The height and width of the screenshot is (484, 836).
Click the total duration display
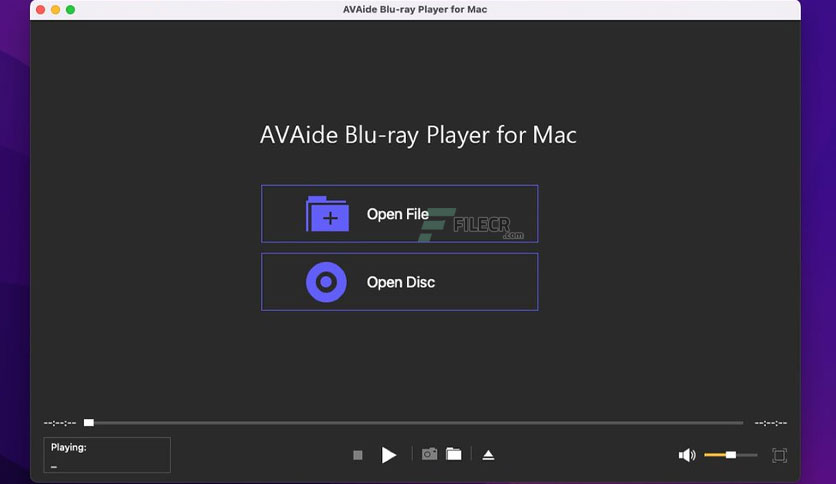(x=770, y=423)
